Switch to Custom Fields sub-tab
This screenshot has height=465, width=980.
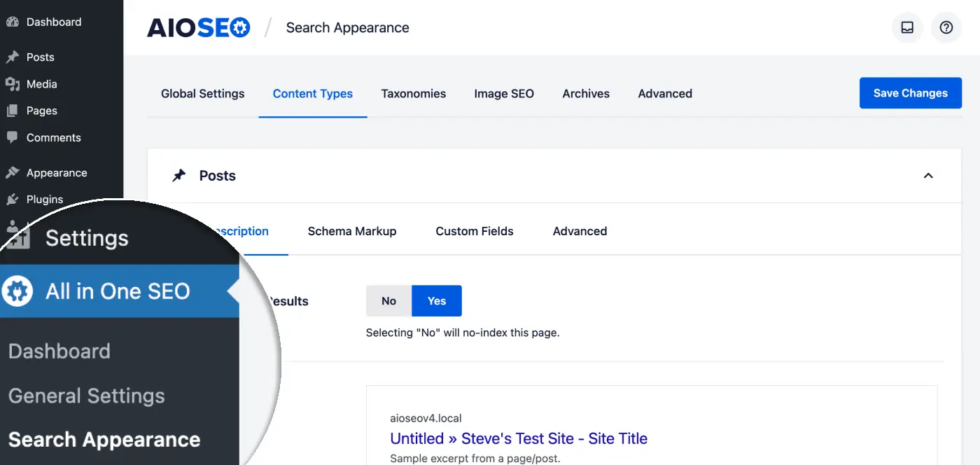pyautogui.click(x=475, y=231)
